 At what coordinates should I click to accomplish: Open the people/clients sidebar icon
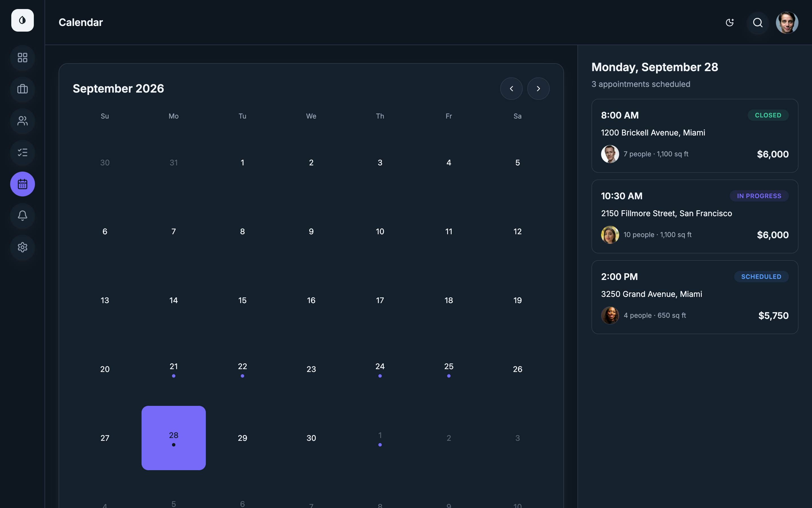[x=23, y=121]
